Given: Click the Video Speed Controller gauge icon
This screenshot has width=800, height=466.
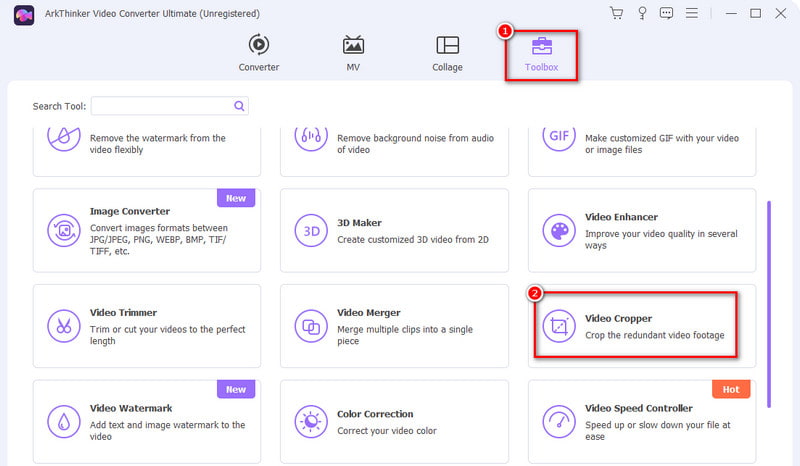Looking at the screenshot, I should [559, 422].
